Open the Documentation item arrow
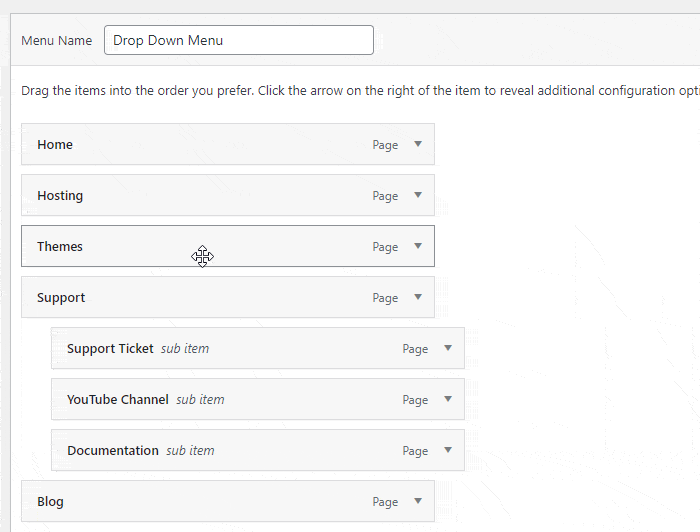Image resolution: width=700 pixels, height=532 pixels. 448,450
